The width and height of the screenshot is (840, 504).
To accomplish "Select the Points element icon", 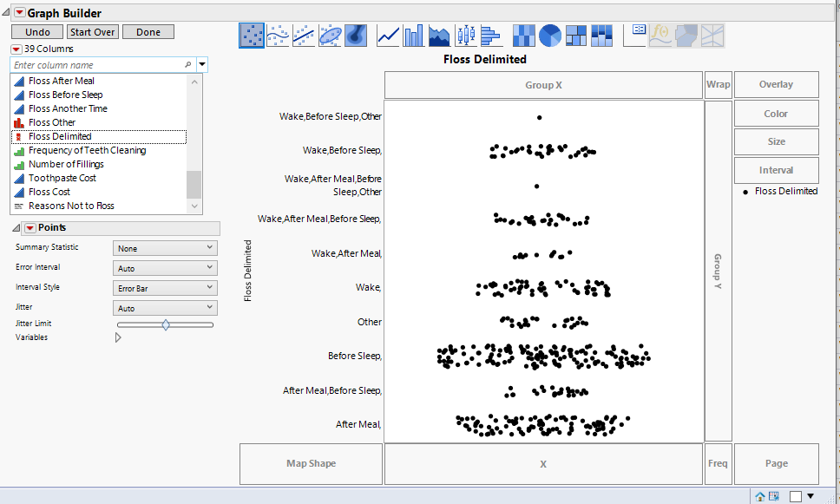I will 251,36.
